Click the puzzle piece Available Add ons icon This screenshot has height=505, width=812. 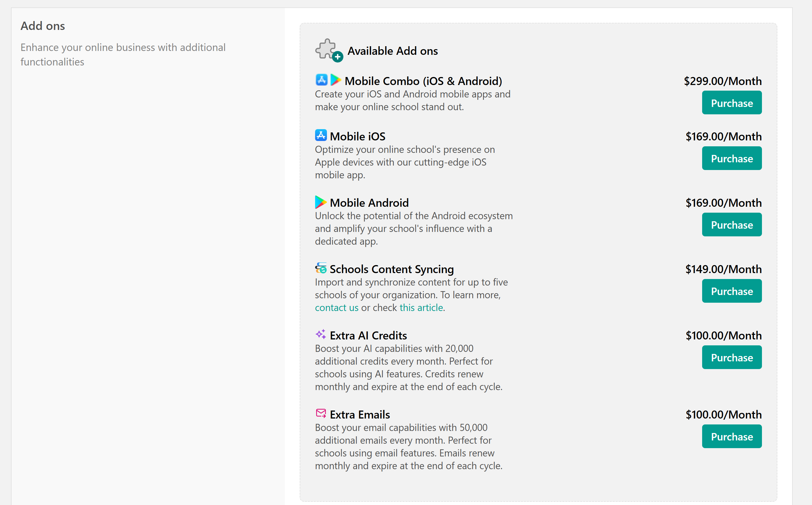coord(328,50)
